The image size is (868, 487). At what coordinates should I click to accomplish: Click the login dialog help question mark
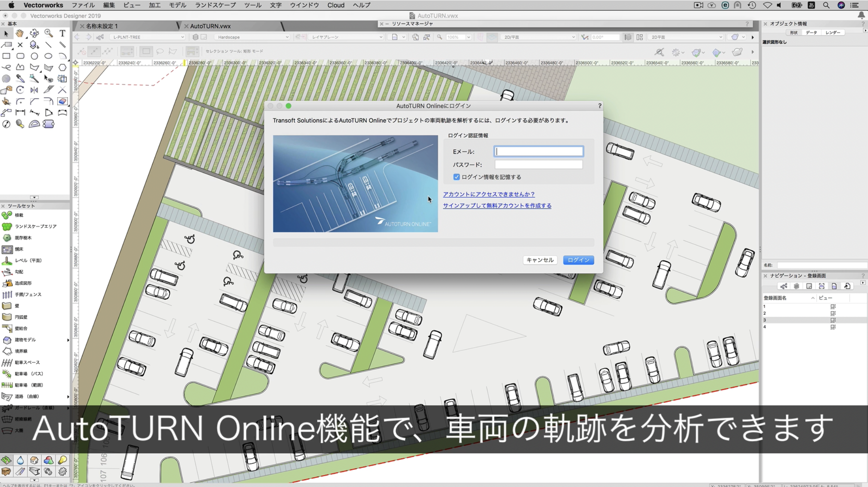click(599, 106)
